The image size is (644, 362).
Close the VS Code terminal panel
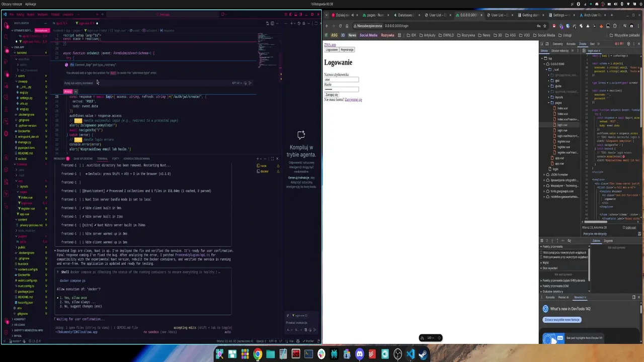[x=277, y=158]
